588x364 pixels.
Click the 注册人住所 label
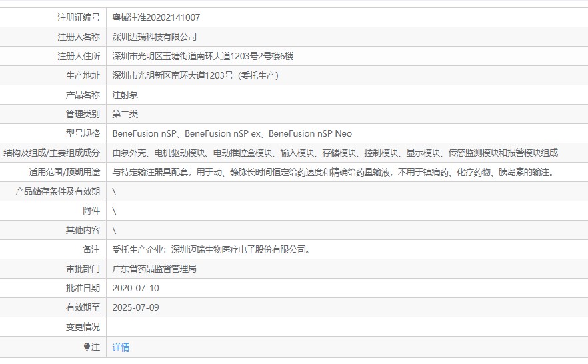pos(79,56)
